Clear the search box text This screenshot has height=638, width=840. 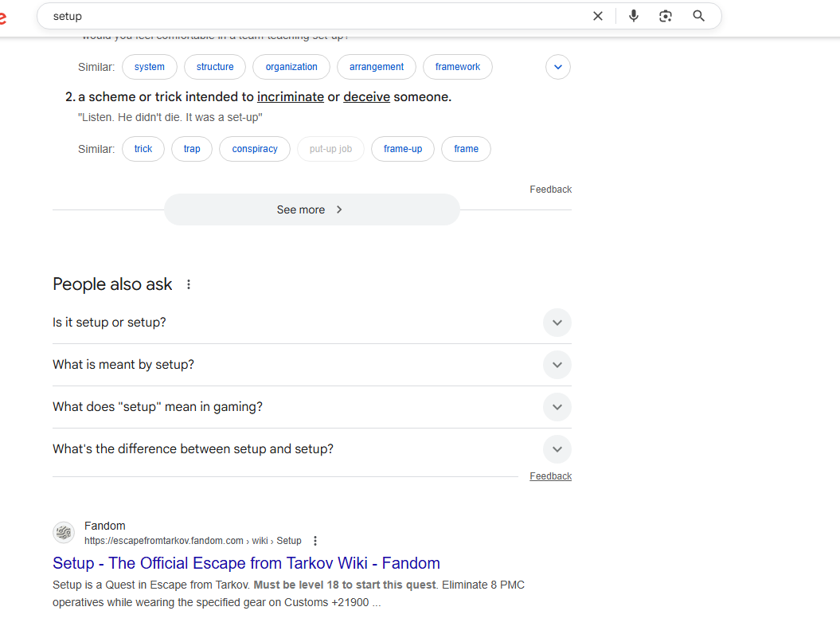(598, 16)
